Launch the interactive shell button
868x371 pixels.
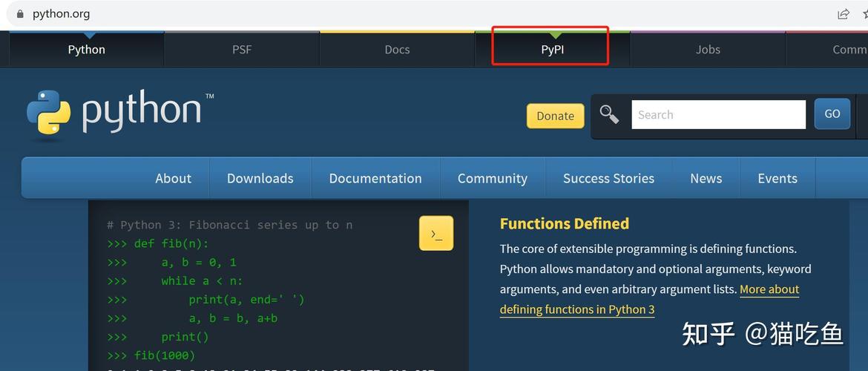[x=436, y=233]
